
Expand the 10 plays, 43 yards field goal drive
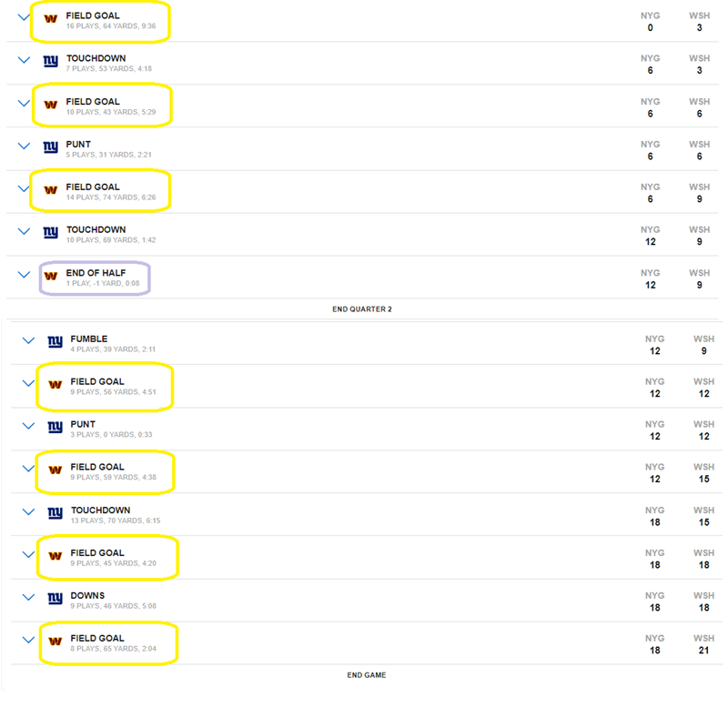click(24, 103)
